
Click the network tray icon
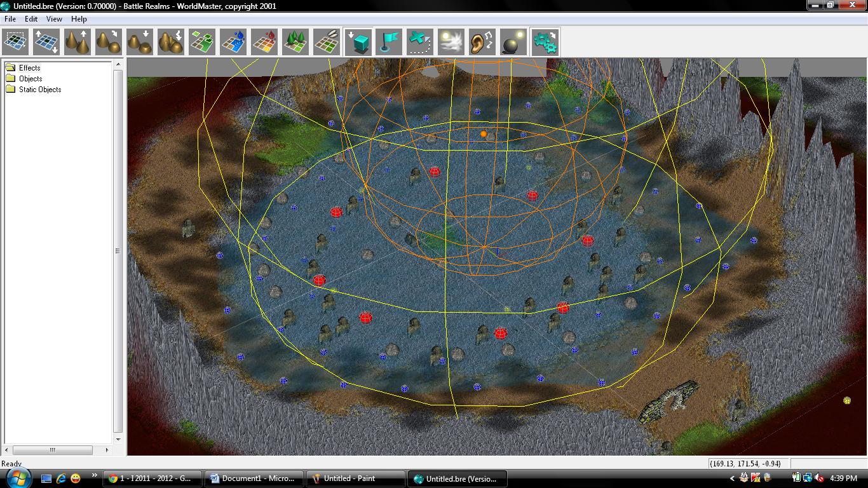click(x=808, y=478)
